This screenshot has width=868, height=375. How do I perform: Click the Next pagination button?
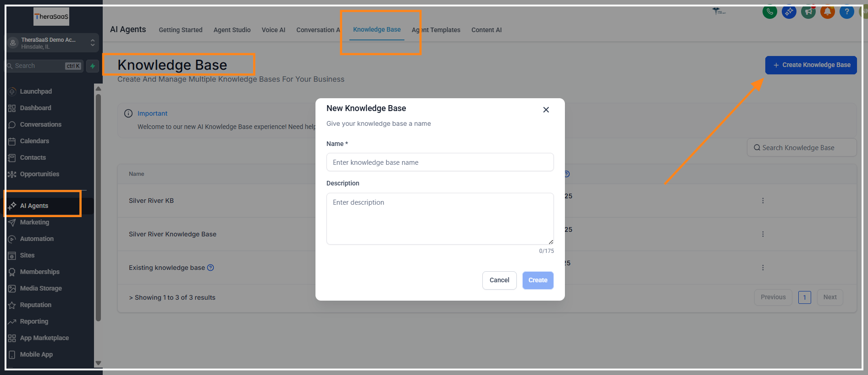click(830, 297)
